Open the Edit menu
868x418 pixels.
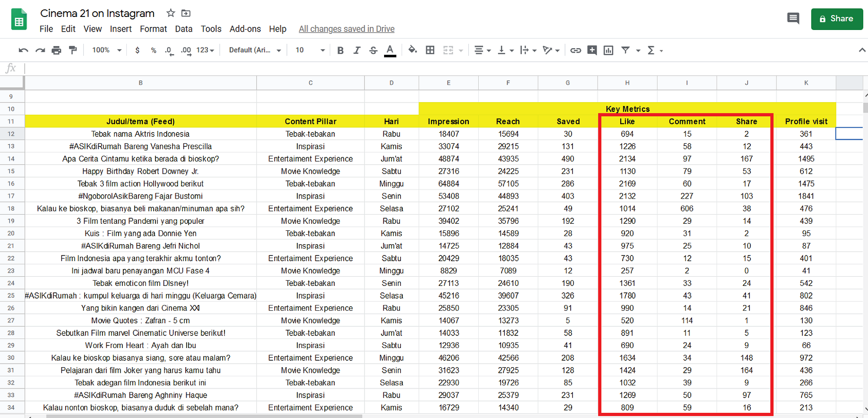68,29
